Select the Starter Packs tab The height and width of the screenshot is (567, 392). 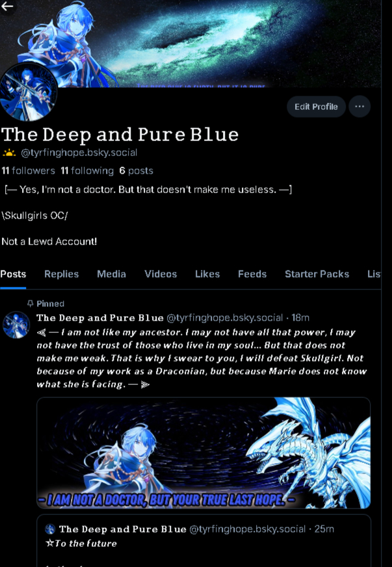317,274
